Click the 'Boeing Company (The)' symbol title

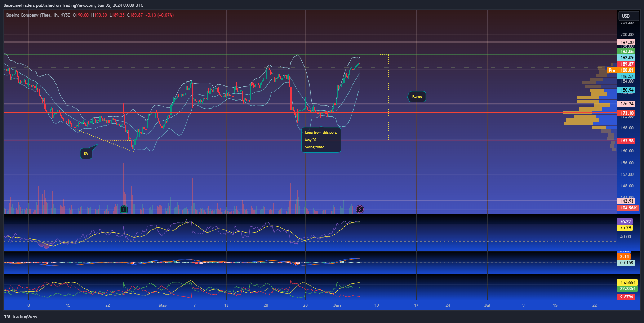tap(28, 15)
